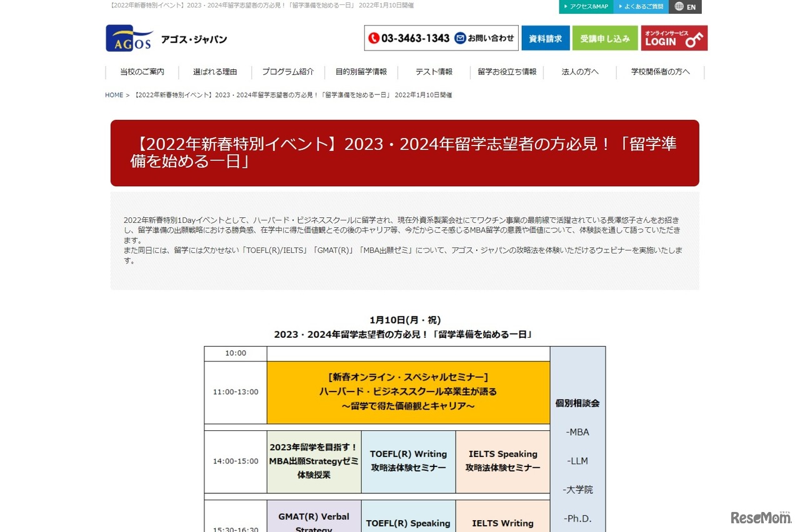Open 目的別留学情報 menu
The image size is (800, 532).
(361, 72)
